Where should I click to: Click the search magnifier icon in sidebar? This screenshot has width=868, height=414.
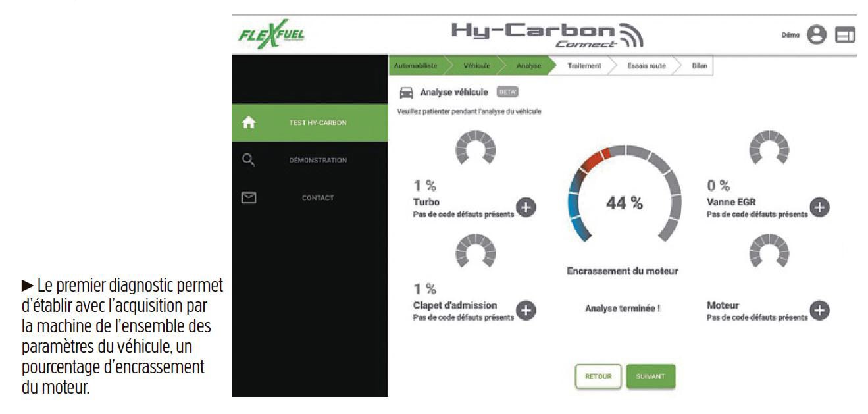point(249,160)
